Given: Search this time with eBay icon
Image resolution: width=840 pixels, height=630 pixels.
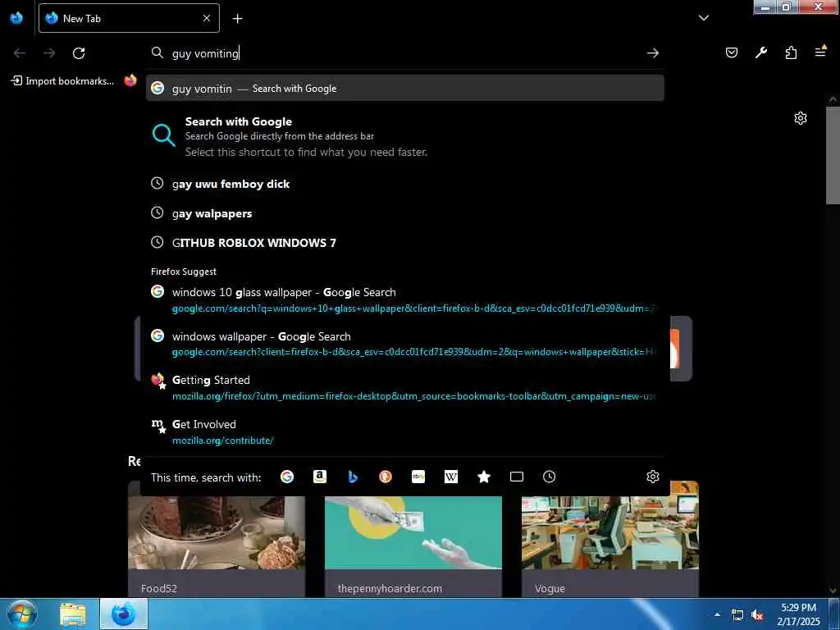Looking at the screenshot, I should click(418, 477).
